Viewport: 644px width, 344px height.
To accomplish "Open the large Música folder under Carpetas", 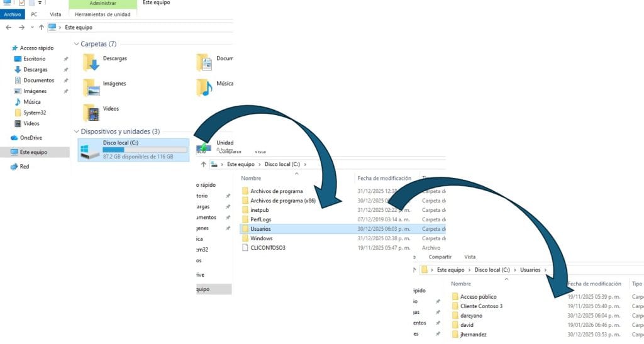I will tap(204, 87).
